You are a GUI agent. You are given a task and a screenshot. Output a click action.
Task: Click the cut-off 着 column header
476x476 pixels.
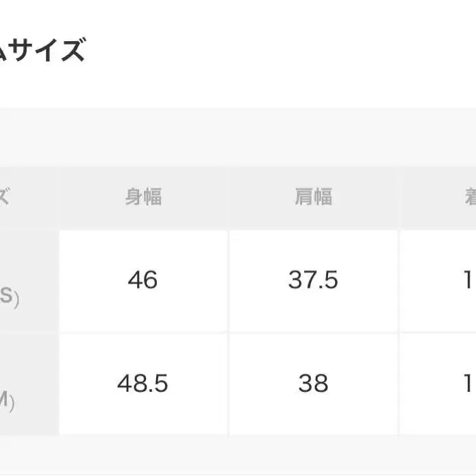tap(468, 197)
